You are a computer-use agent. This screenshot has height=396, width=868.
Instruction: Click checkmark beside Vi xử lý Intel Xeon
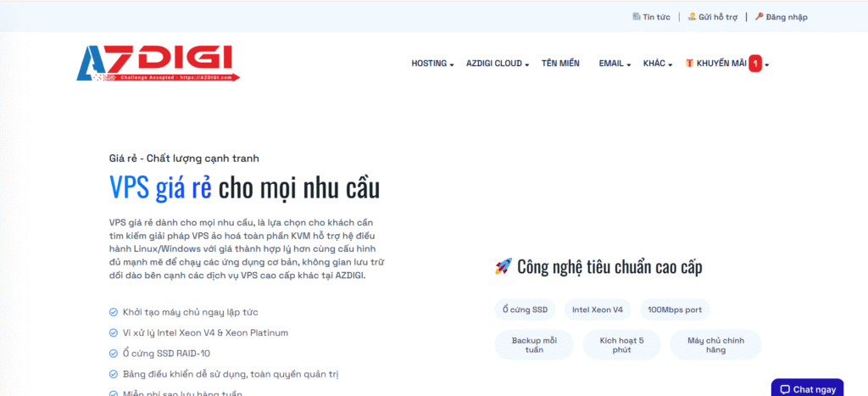click(x=114, y=332)
